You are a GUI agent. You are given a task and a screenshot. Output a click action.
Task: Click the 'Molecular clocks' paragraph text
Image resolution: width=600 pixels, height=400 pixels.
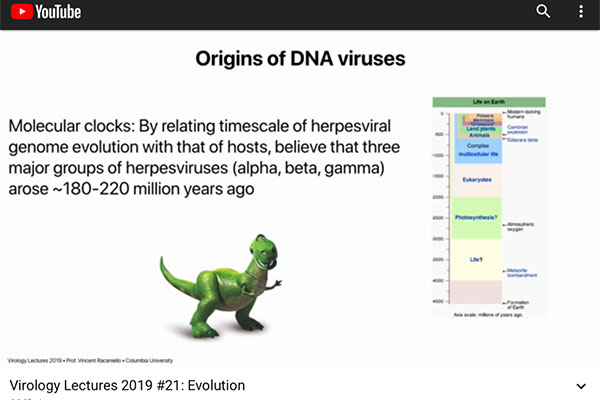(x=204, y=157)
